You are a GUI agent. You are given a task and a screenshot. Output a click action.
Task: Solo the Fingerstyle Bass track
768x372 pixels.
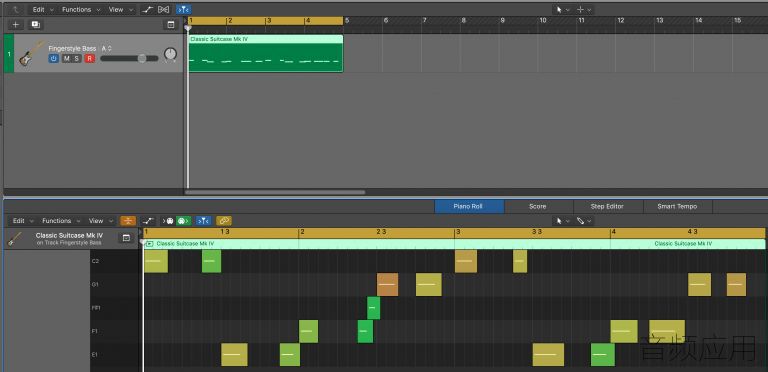click(76, 59)
